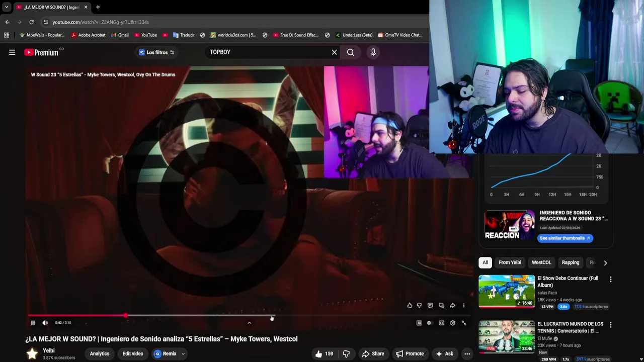Viewport: 644px width, 362px height.
Task: Share from the in-player arrow icon
Action: pos(452,305)
